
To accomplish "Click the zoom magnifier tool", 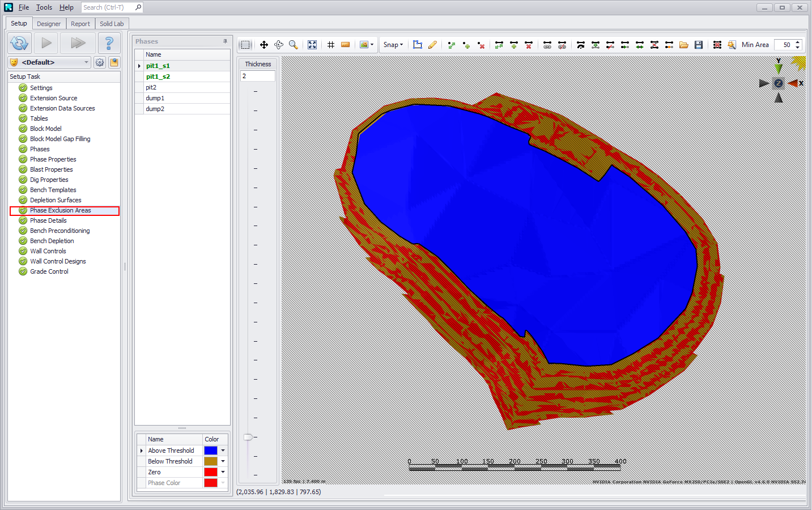I will tap(294, 45).
